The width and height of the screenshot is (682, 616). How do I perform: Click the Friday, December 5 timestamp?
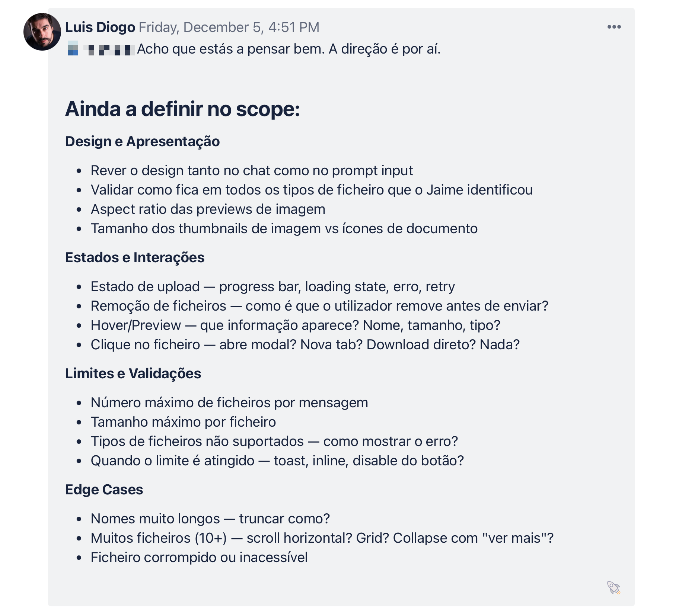pyautogui.click(x=229, y=27)
